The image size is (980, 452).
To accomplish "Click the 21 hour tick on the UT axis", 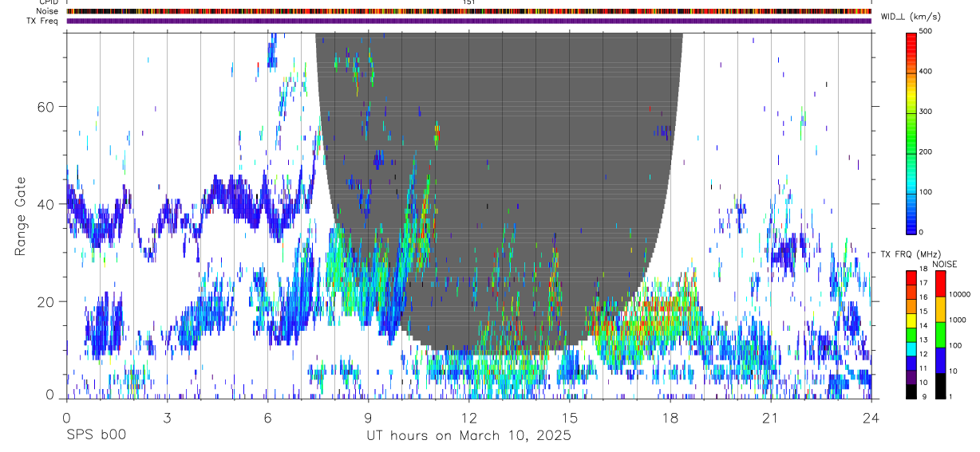I will point(771,418).
